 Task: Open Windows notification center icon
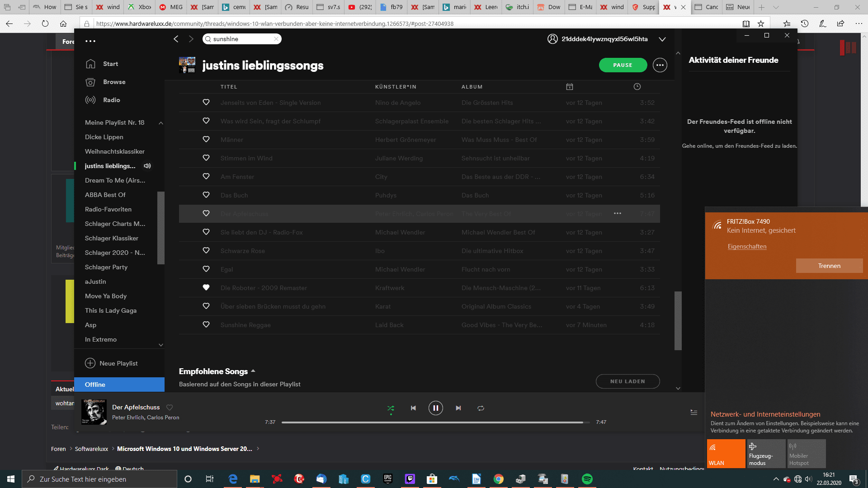pyautogui.click(x=854, y=479)
